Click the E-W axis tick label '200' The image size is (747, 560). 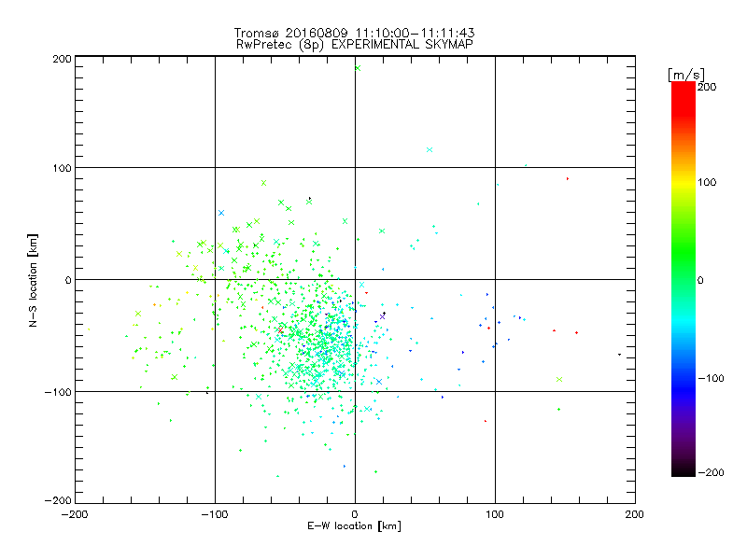tap(635, 514)
